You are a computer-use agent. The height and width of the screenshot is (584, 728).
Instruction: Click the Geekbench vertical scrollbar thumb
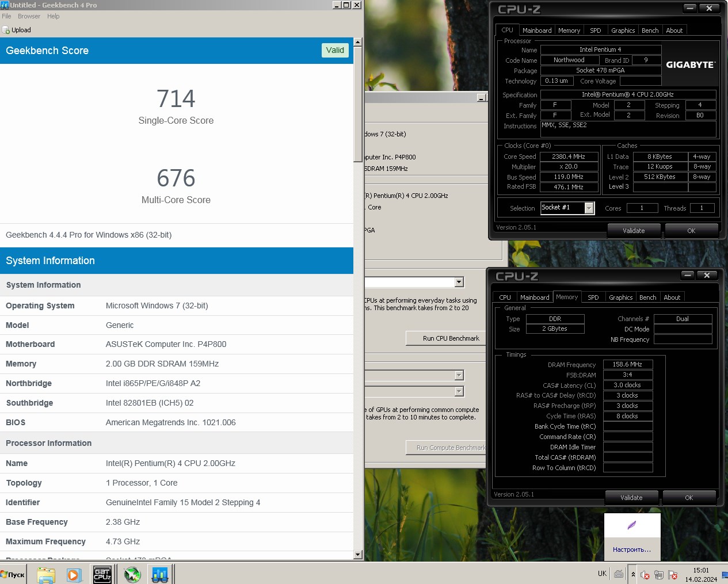(x=358, y=105)
